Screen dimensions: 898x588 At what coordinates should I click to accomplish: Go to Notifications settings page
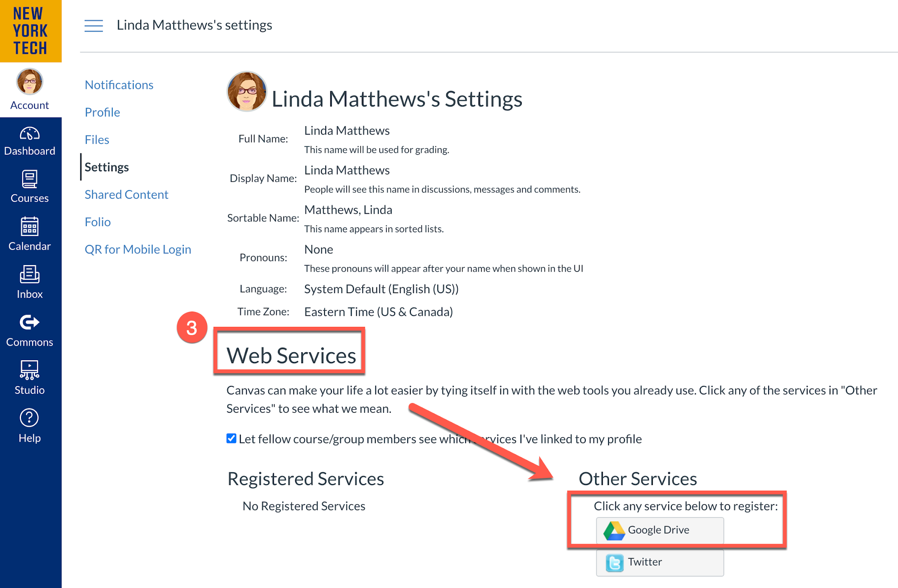tap(119, 85)
